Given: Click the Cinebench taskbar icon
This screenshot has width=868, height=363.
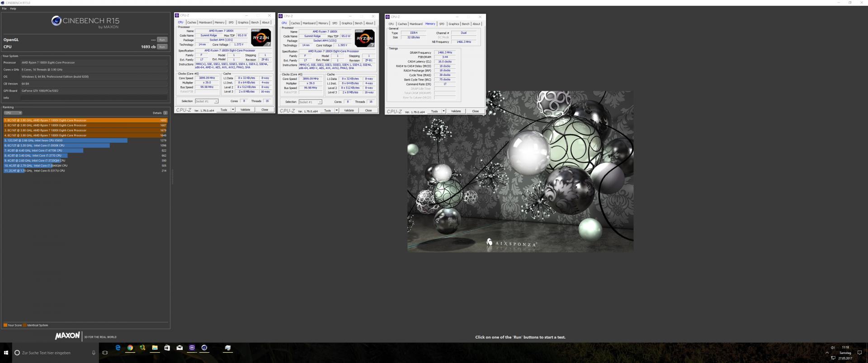Looking at the screenshot, I should click(x=204, y=348).
